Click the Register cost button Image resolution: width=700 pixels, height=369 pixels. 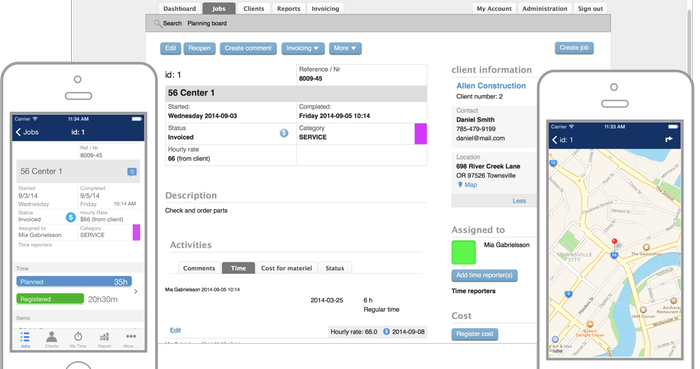click(475, 334)
